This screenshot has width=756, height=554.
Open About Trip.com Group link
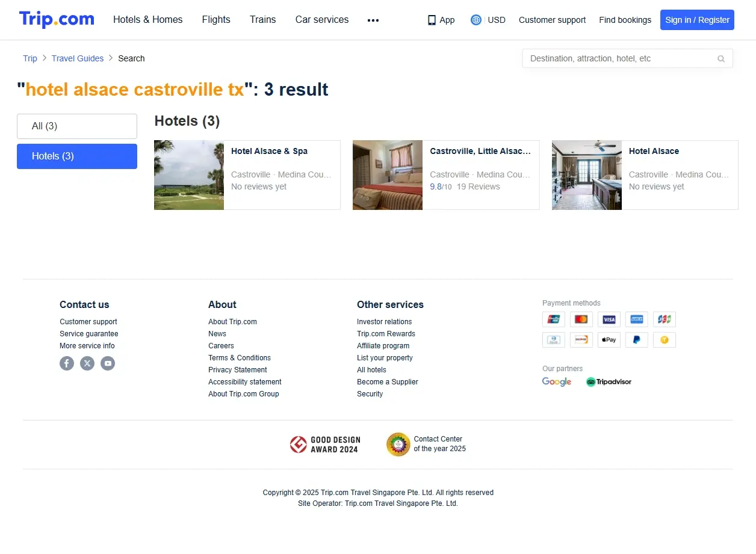pyautogui.click(x=244, y=394)
